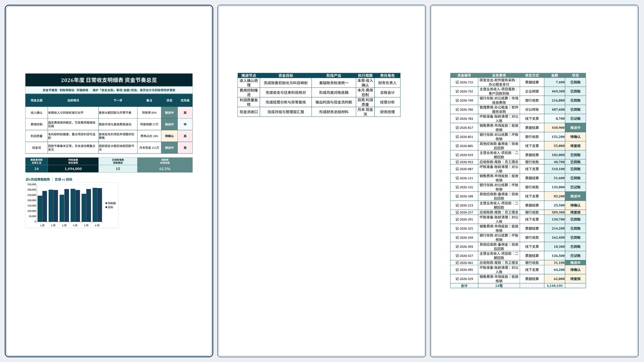This screenshot has width=644, height=362.
Task: Click the 资金节奏总览 title banner
Action: (x=109, y=80)
